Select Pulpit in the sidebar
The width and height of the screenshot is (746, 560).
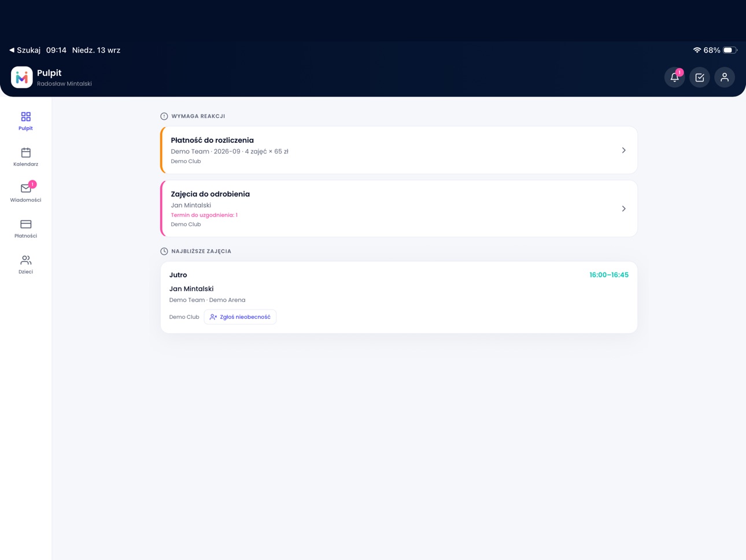25,121
